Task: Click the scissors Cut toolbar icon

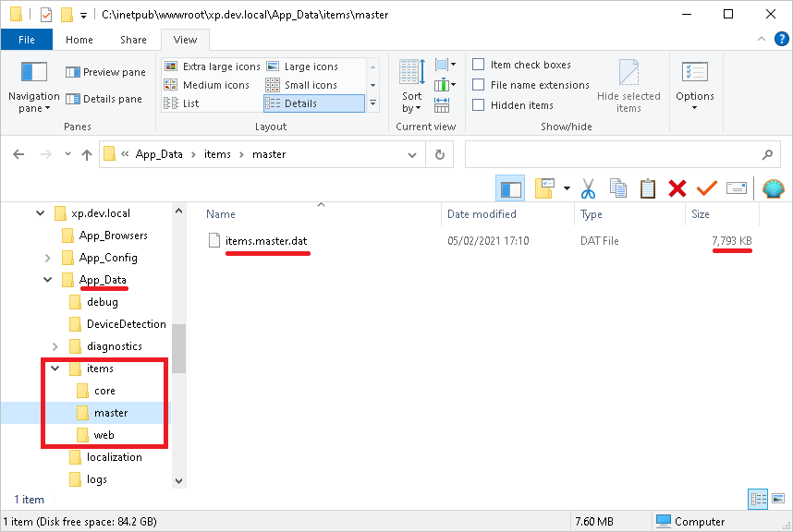Action: pyautogui.click(x=588, y=189)
